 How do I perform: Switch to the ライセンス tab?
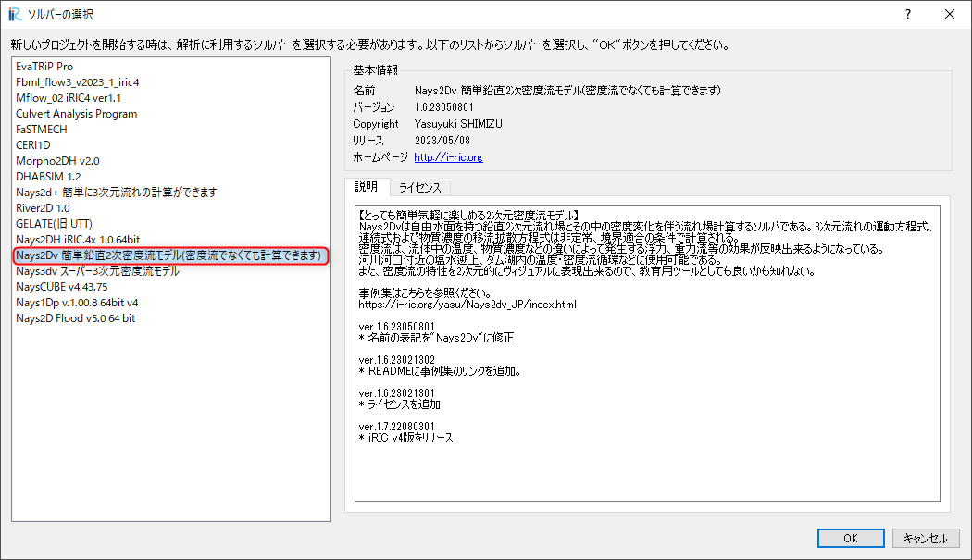point(419,188)
